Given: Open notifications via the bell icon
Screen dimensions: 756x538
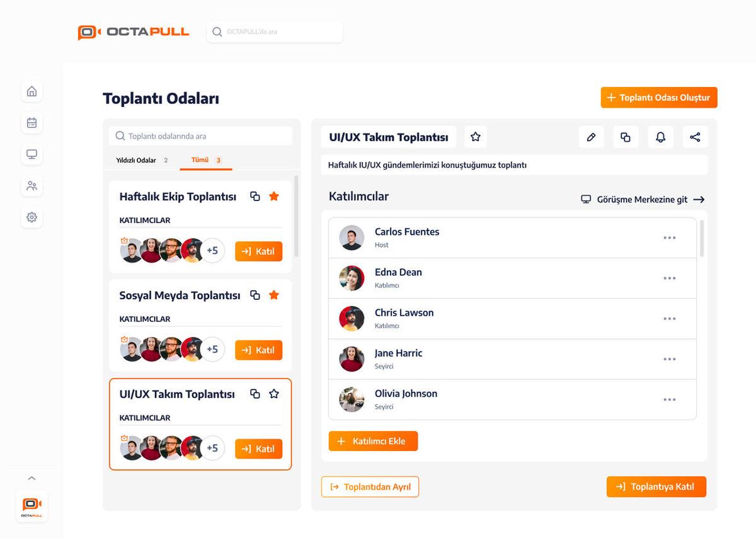Looking at the screenshot, I should pos(660,137).
